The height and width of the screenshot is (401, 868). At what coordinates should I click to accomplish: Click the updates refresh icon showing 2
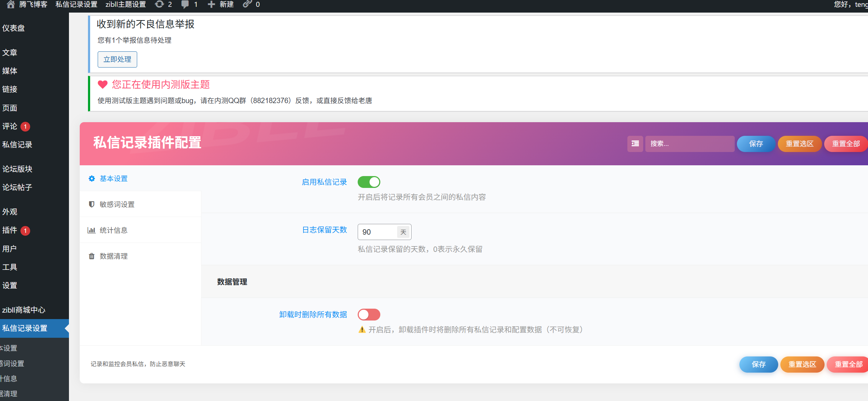[159, 4]
